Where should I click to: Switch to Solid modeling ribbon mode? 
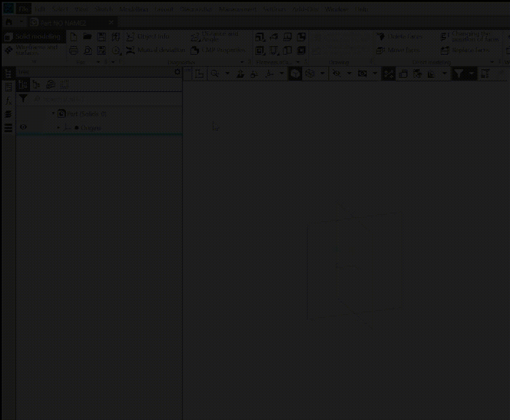(x=34, y=36)
